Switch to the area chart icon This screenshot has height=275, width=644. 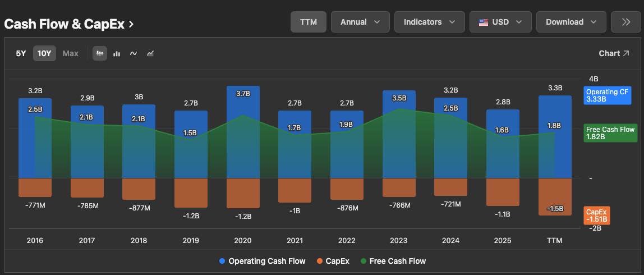click(150, 53)
